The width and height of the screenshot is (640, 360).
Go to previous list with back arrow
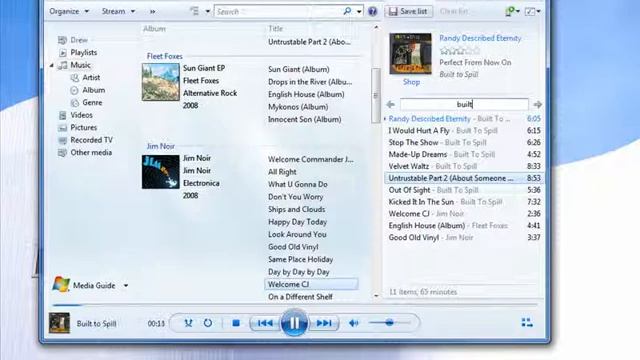[391, 104]
